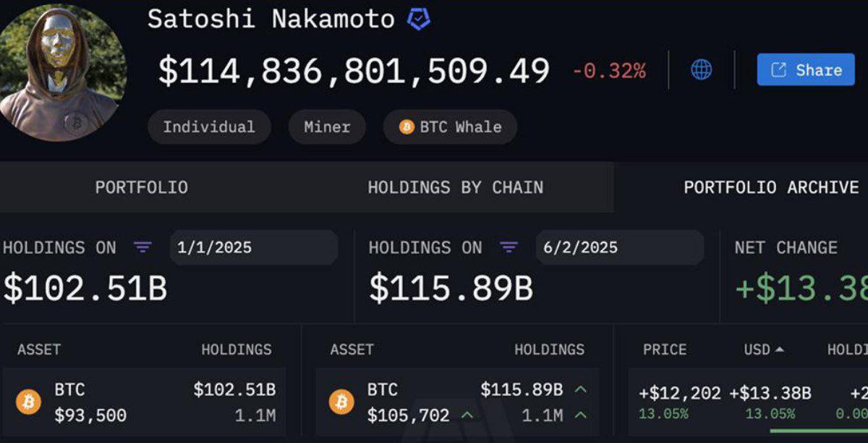This screenshot has width=868, height=443.
Task: Click up arrow next to $115.89B holdings
Action: (x=580, y=390)
